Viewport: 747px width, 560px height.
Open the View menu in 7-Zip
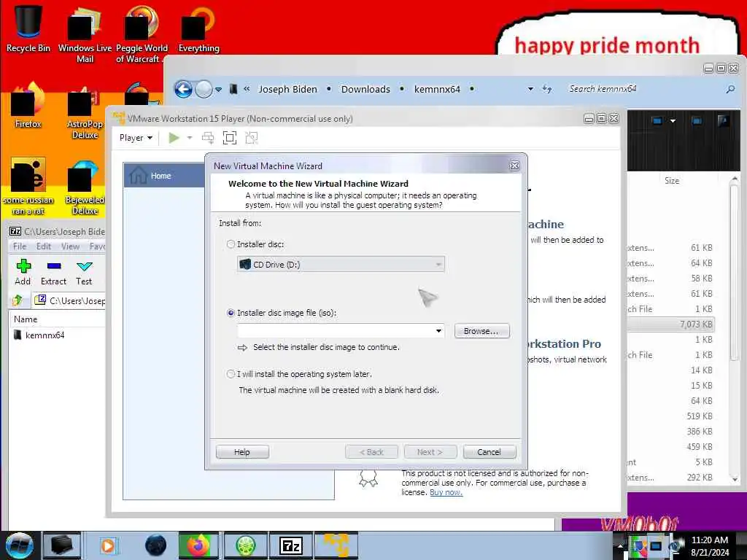tap(70, 246)
